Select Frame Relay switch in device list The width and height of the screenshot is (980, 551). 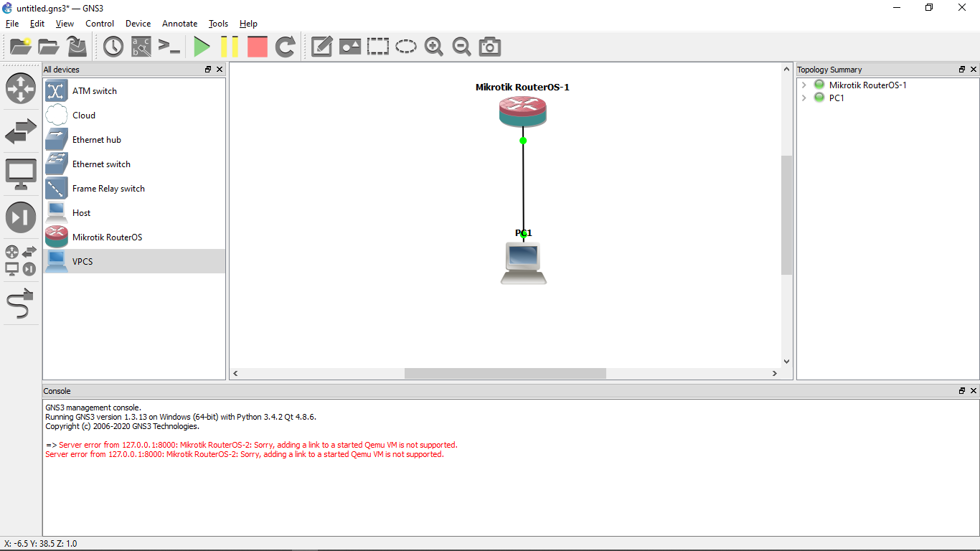coord(134,189)
